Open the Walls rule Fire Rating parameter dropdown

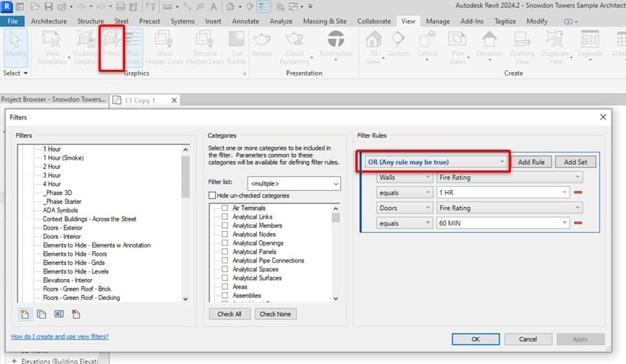509,177
